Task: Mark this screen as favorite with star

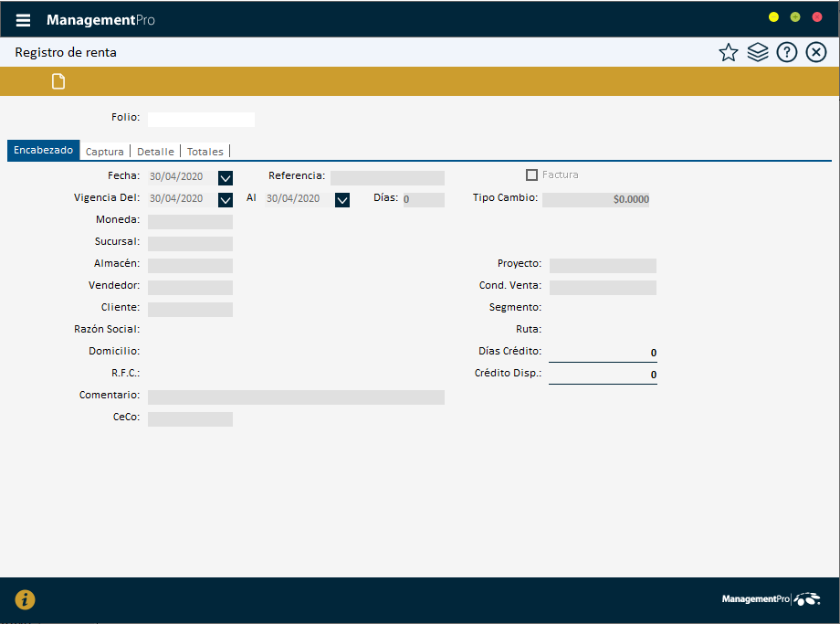Action: coord(728,53)
